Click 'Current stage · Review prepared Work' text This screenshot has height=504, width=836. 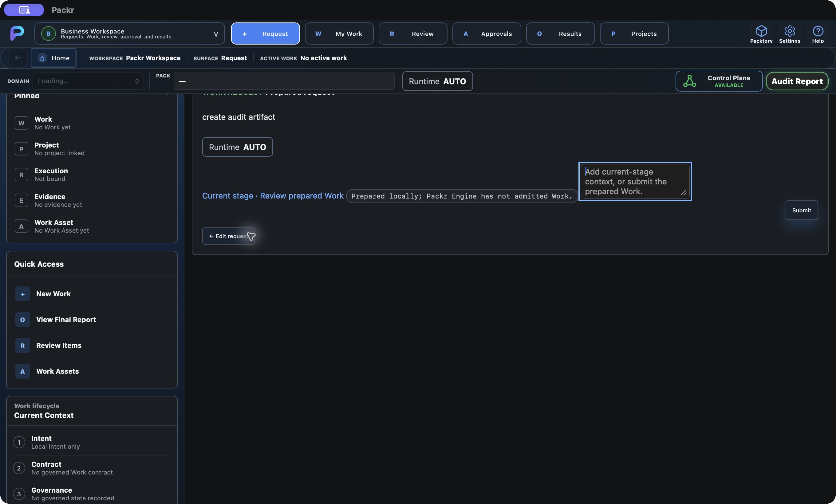click(x=273, y=196)
